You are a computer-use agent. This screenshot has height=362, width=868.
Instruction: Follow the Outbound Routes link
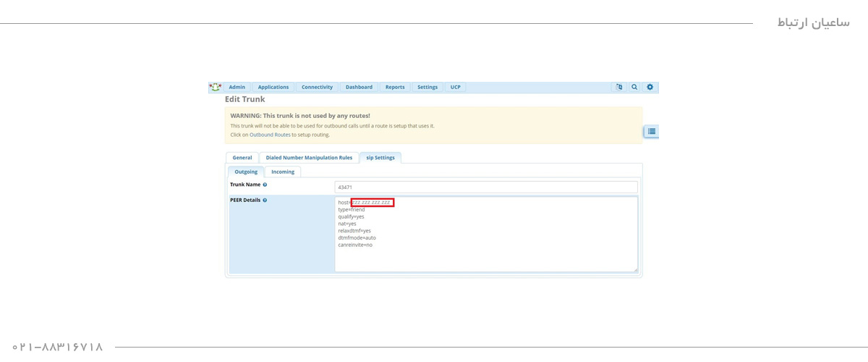tap(270, 135)
